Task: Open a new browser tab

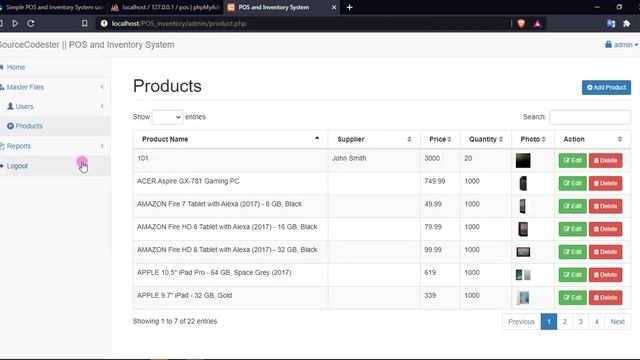Action: pyautogui.click(x=349, y=7)
